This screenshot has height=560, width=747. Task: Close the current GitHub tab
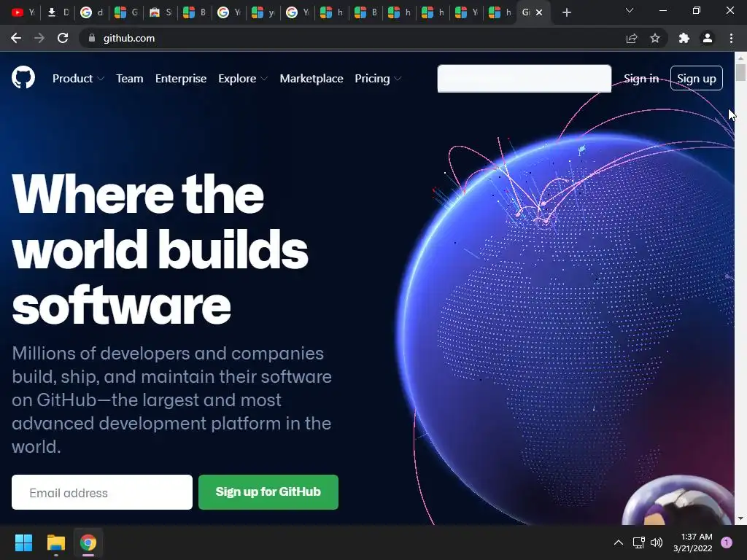point(539,12)
